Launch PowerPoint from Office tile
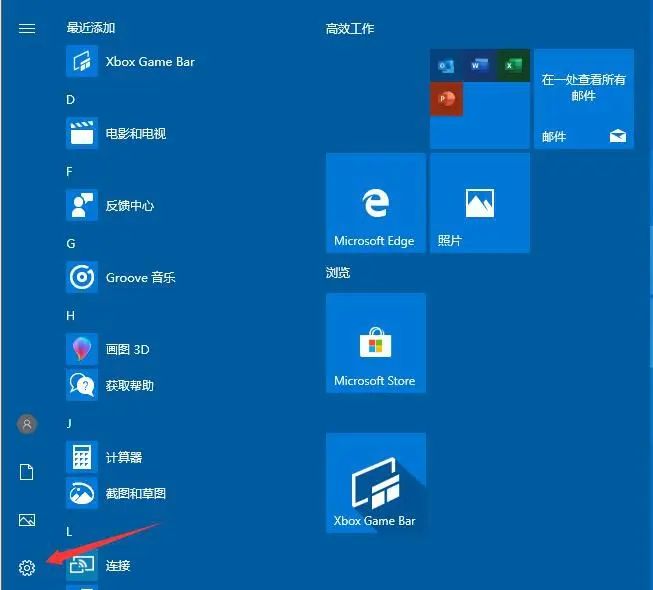Viewport: 653px width, 590px height. (x=446, y=99)
